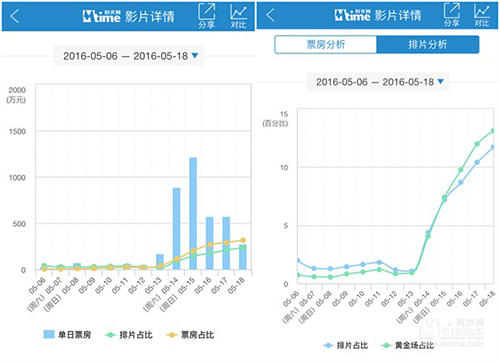Toggle 黄金场占比 series in right legend
Viewport: 500px width, 363px height.
point(407,345)
